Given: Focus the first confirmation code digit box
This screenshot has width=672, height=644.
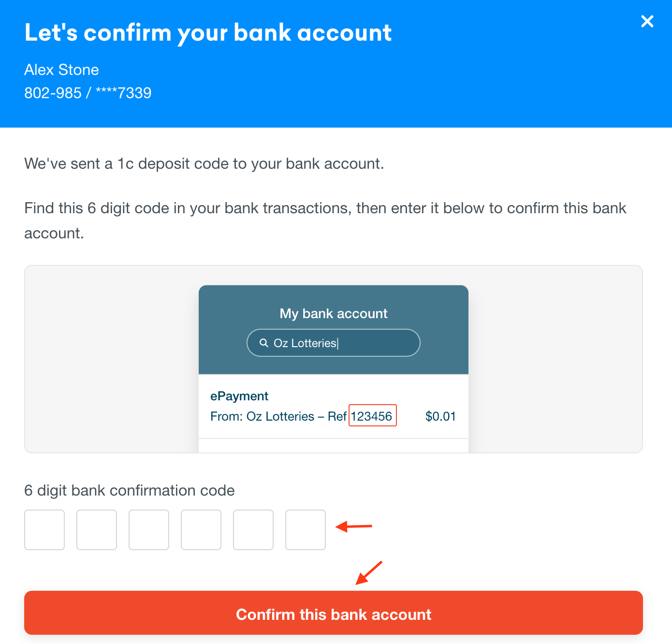Looking at the screenshot, I should coord(44,530).
